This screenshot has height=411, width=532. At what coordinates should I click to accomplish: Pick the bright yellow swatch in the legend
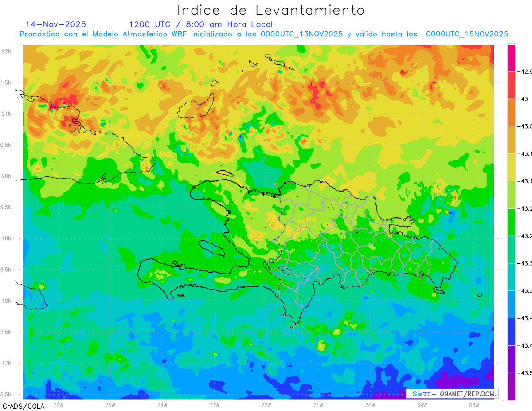tap(511, 167)
